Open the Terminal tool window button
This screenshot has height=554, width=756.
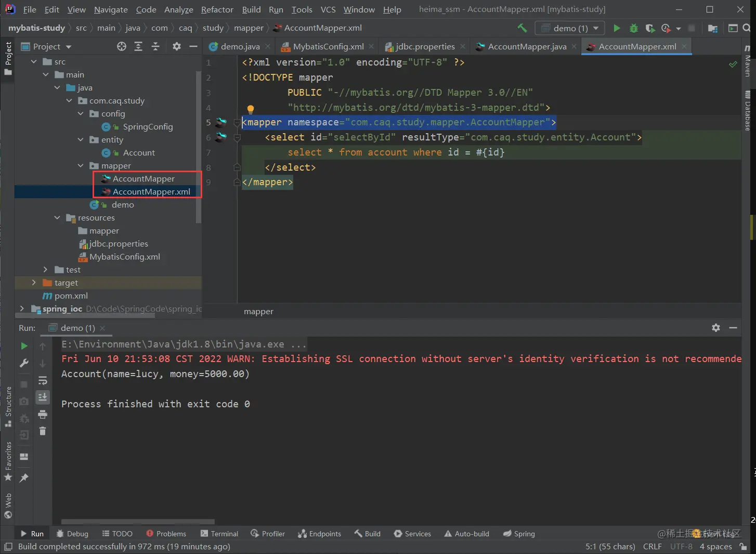(219, 534)
